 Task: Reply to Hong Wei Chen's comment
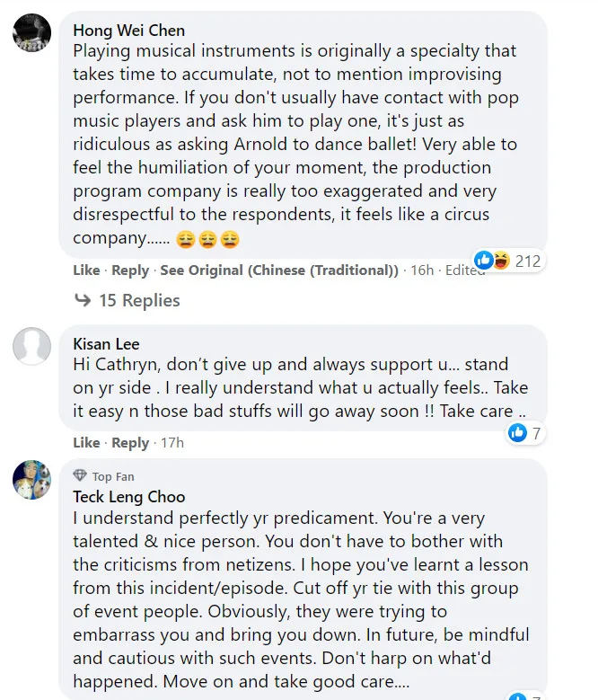130,270
